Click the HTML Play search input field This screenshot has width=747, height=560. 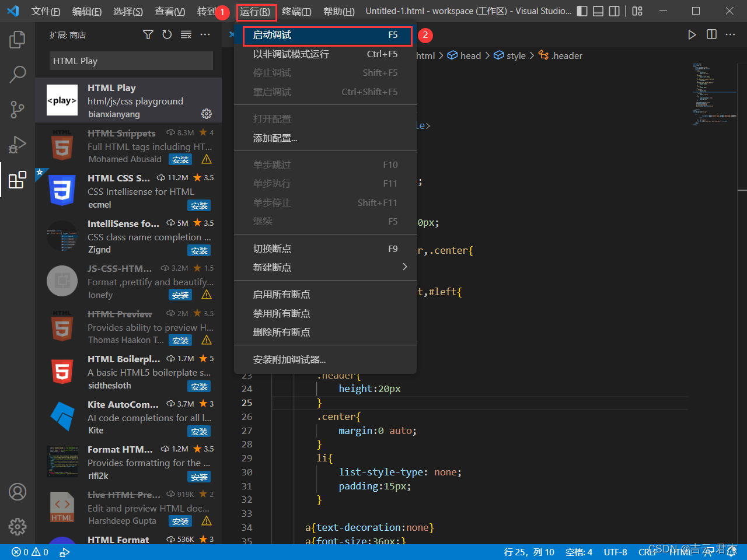click(x=131, y=61)
